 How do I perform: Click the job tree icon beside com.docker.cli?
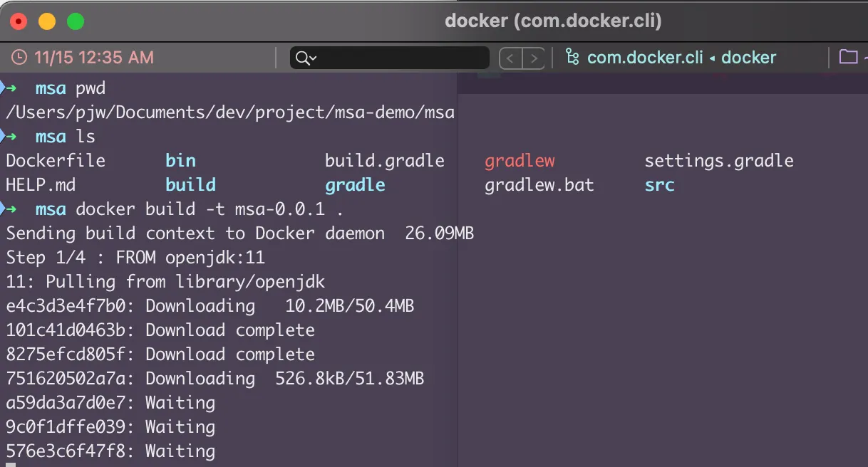(571, 58)
